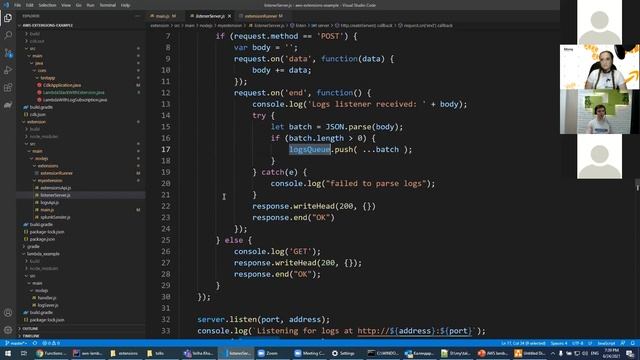Open logsApi.js in explorer
This screenshot has width=640, height=360.
point(49,202)
